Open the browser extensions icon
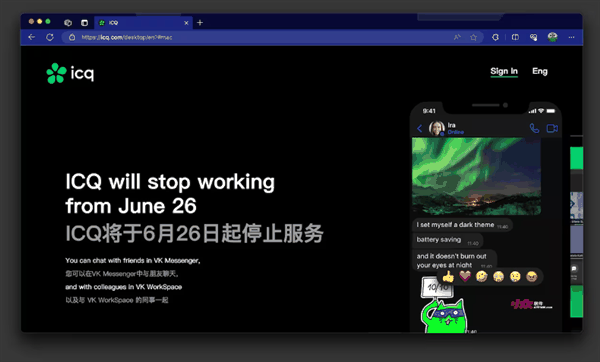Screen dimensions: 600x362 click(x=495, y=37)
